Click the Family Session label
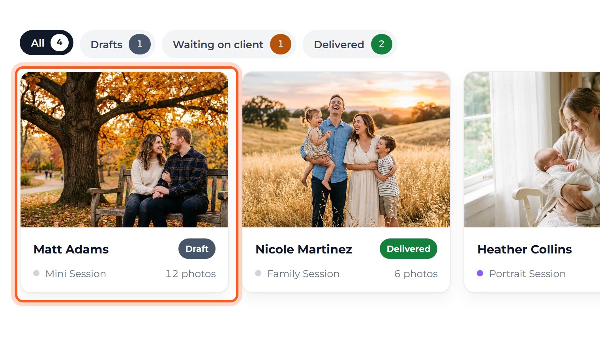Image resolution: width=600 pixels, height=364 pixels. pyautogui.click(x=303, y=274)
